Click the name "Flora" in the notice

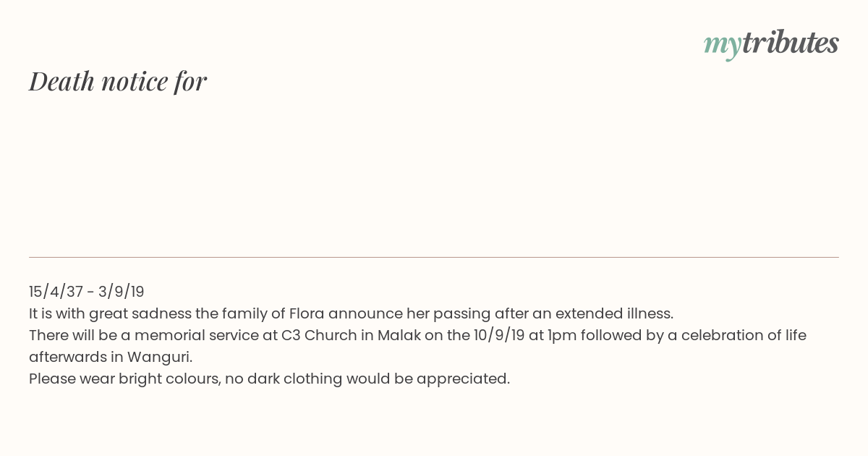click(x=308, y=313)
